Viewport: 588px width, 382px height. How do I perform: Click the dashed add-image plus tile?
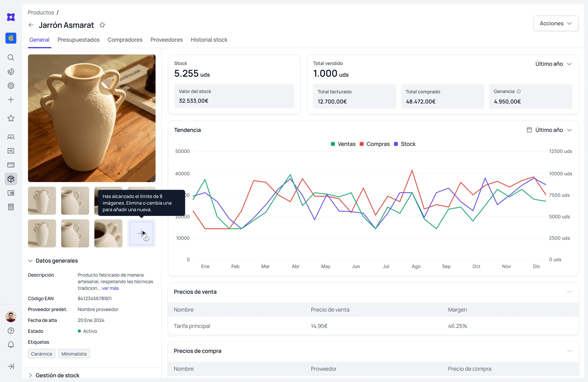click(141, 233)
